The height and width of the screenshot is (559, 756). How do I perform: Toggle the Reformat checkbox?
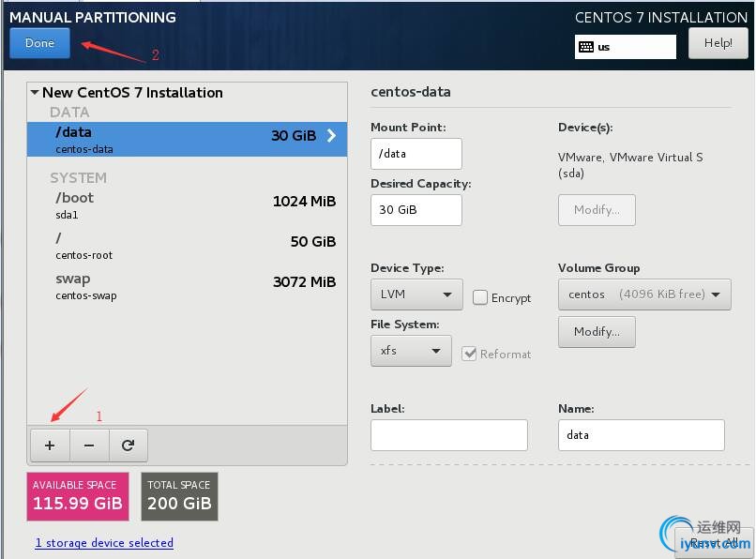(469, 354)
